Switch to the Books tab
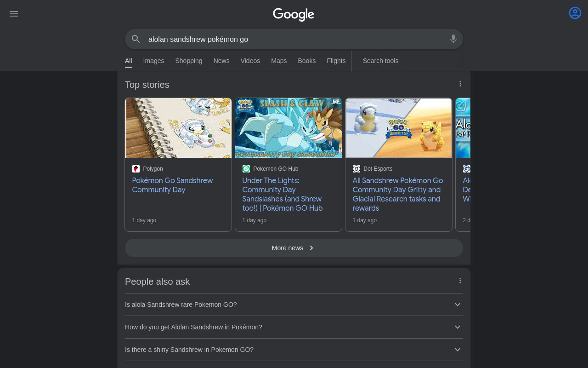This screenshot has width=588, height=368. click(307, 61)
